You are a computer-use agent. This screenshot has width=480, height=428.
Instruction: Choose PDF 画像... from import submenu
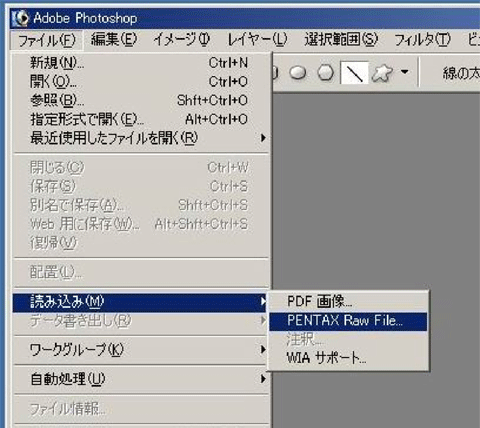pos(348,302)
